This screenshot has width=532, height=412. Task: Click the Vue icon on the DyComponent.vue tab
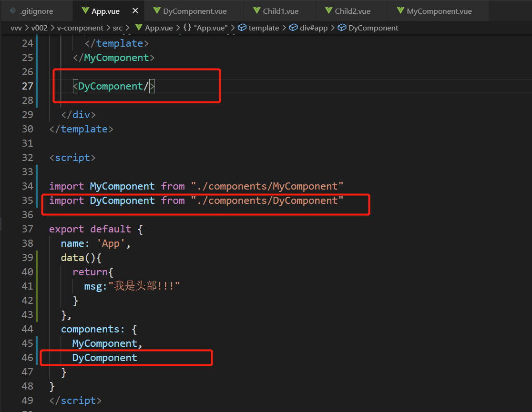(x=157, y=11)
